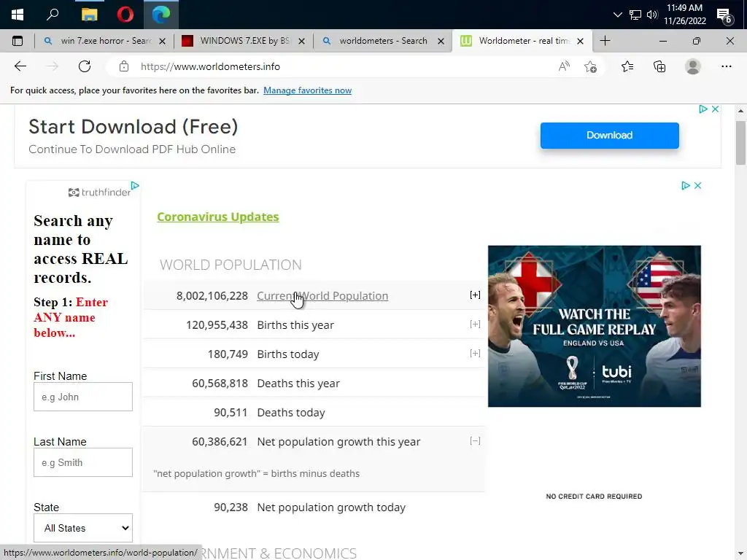Screen dimensions: 747x560
Task: Switch to worldometers - Search tab
Action: coord(382,41)
